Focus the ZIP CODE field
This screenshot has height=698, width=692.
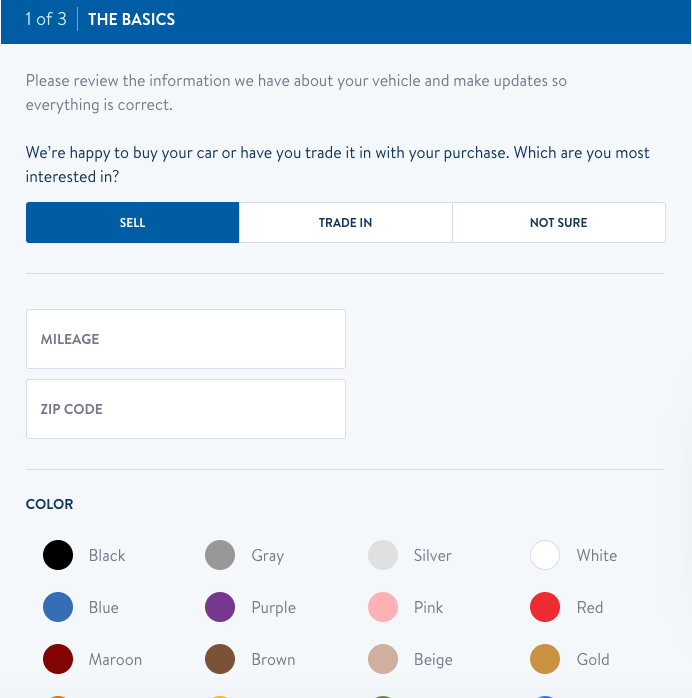point(186,409)
